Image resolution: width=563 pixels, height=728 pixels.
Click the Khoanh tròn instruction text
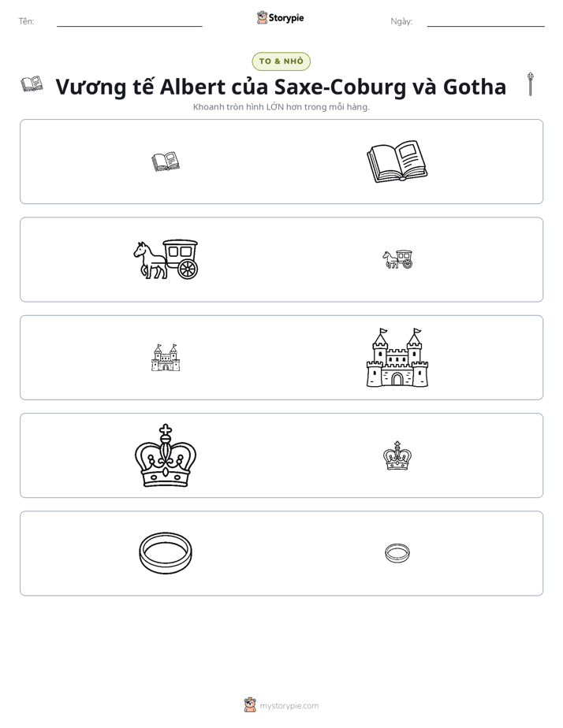tap(281, 107)
